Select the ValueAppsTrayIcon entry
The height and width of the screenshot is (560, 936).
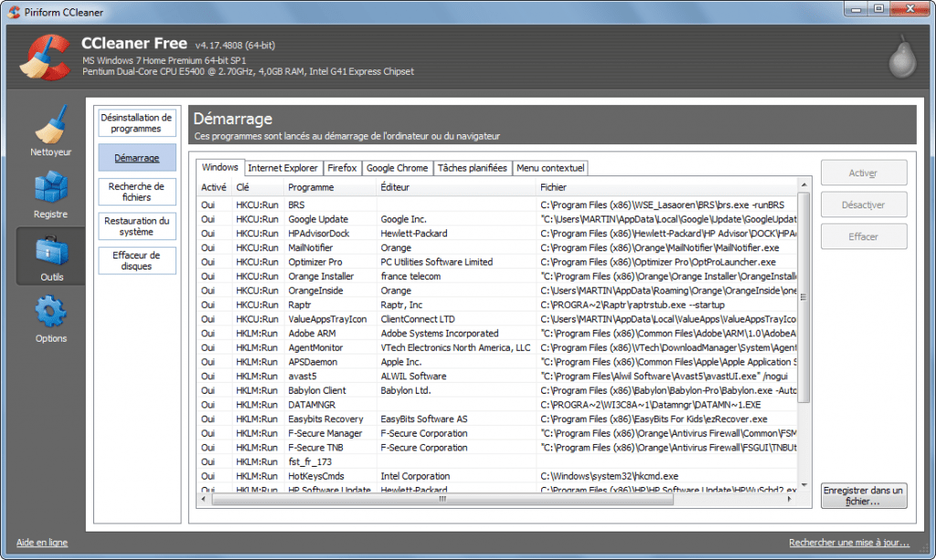tap(497, 319)
